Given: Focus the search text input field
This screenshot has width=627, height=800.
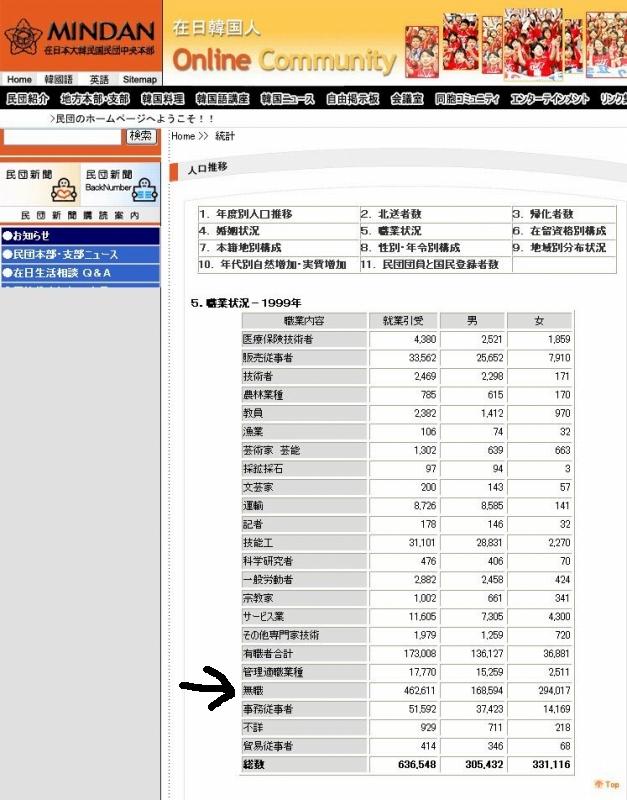Looking at the screenshot, I should pos(62,136).
